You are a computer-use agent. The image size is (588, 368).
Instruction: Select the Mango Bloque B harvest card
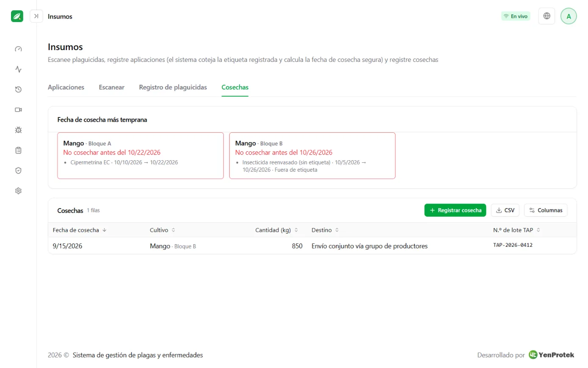(x=312, y=156)
